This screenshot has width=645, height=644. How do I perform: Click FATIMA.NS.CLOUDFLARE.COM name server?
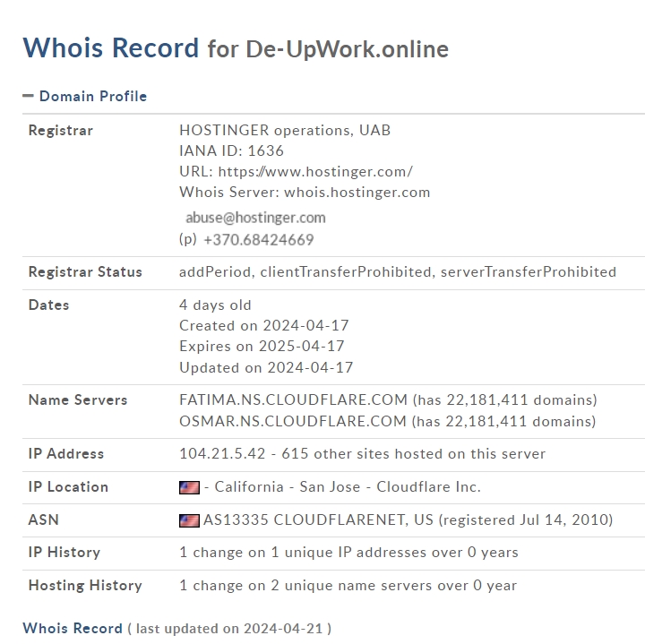tap(293, 399)
